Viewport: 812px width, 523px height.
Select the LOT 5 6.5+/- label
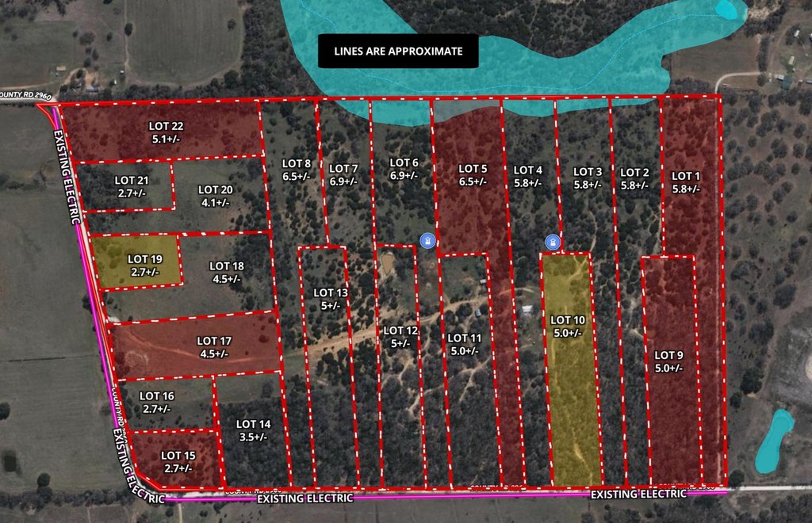[473, 175]
